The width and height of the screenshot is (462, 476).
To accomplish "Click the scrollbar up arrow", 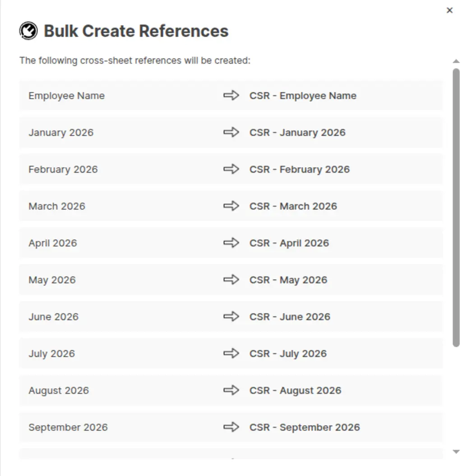I will pyautogui.click(x=456, y=61).
